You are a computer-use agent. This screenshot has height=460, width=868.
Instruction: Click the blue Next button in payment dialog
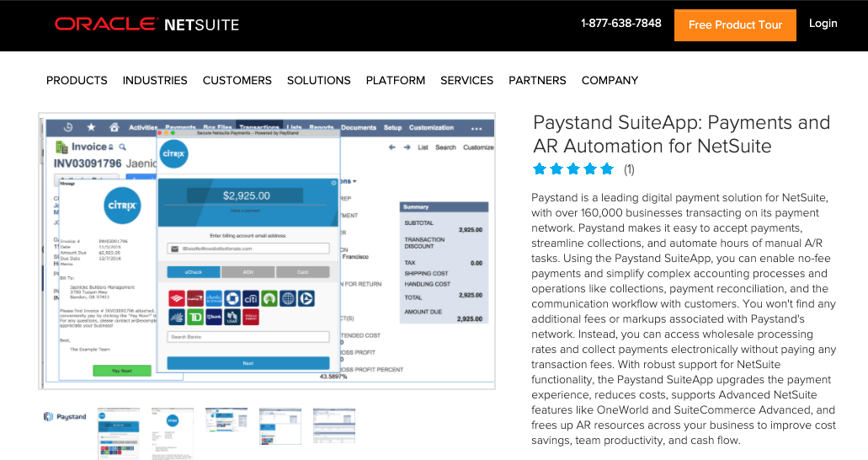tap(248, 363)
